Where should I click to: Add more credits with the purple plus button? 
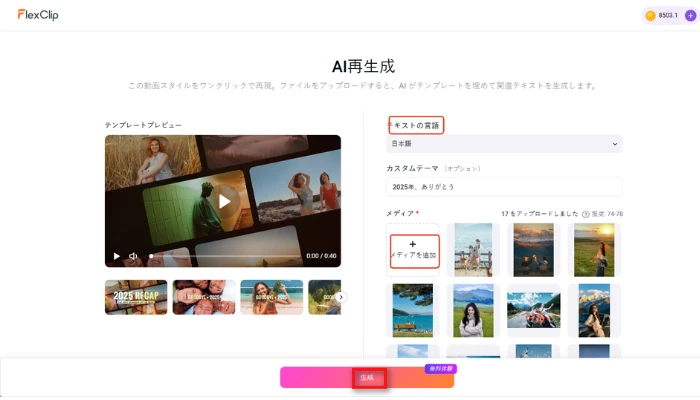point(691,16)
